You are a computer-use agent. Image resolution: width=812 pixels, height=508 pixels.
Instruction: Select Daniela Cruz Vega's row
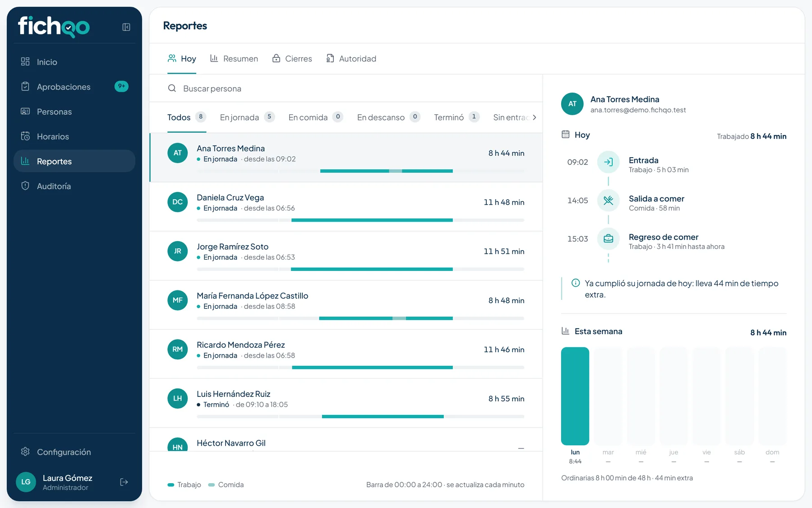346,207
